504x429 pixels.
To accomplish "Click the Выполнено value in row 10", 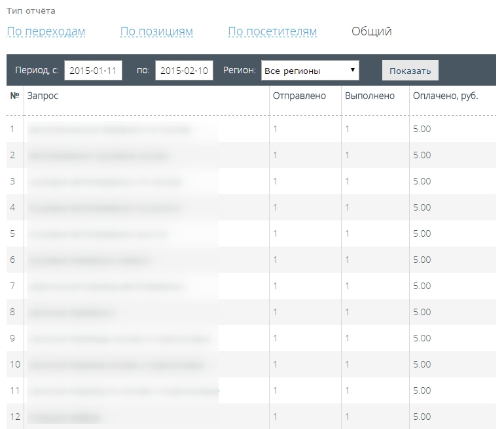I will point(348,365).
